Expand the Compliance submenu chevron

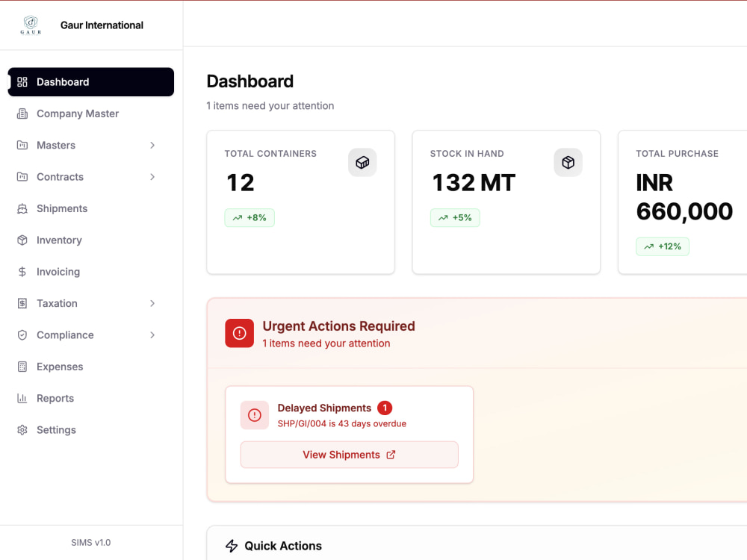tap(152, 335)
